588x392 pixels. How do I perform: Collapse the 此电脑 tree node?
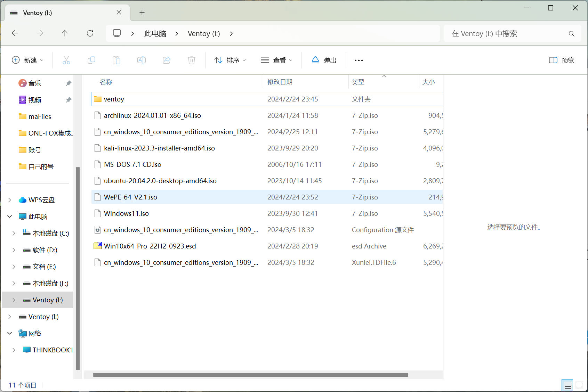pyautogui.click(x=10, y=217)
